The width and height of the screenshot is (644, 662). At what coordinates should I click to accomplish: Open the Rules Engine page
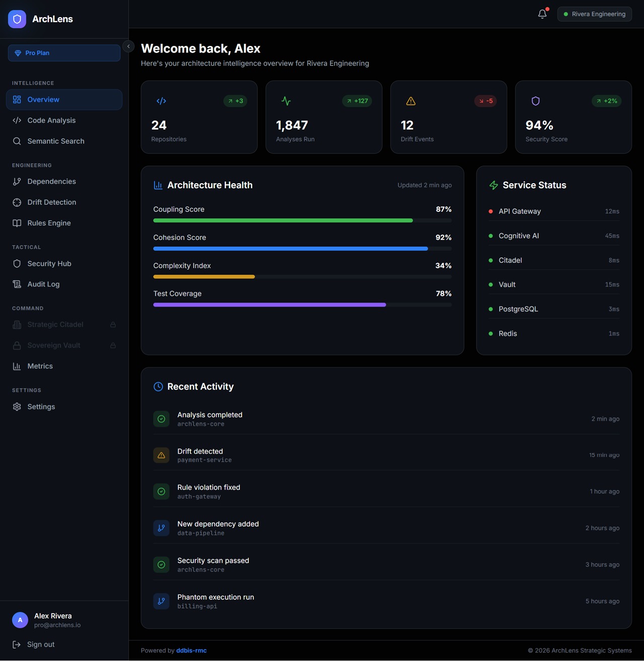(64, 223)
